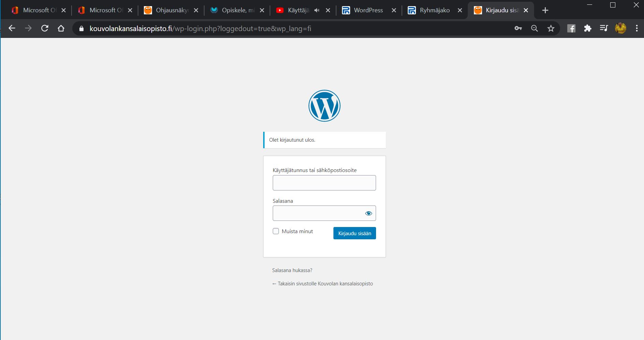
Task: Open the browser home page
Action: [x=61, y=28]
